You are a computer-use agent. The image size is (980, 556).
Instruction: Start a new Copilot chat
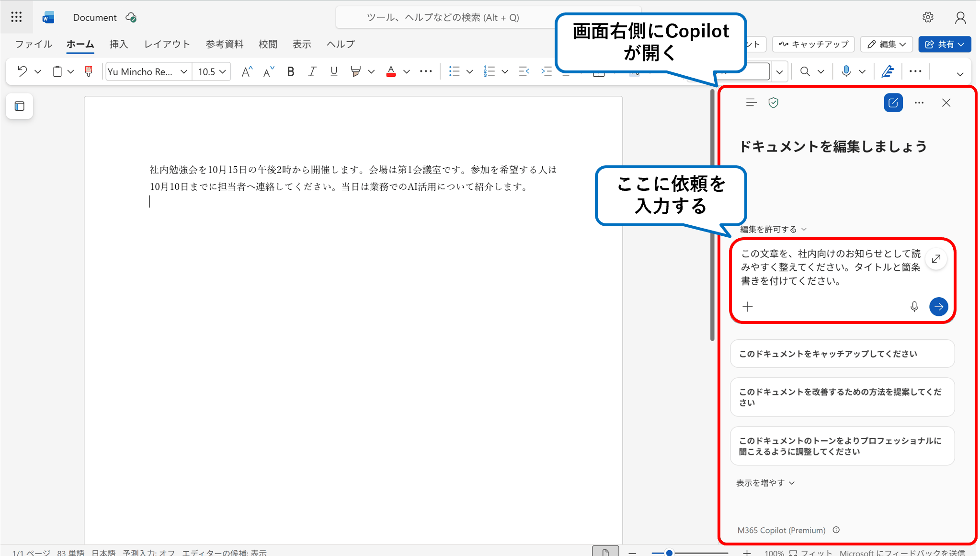pos(893,103)
